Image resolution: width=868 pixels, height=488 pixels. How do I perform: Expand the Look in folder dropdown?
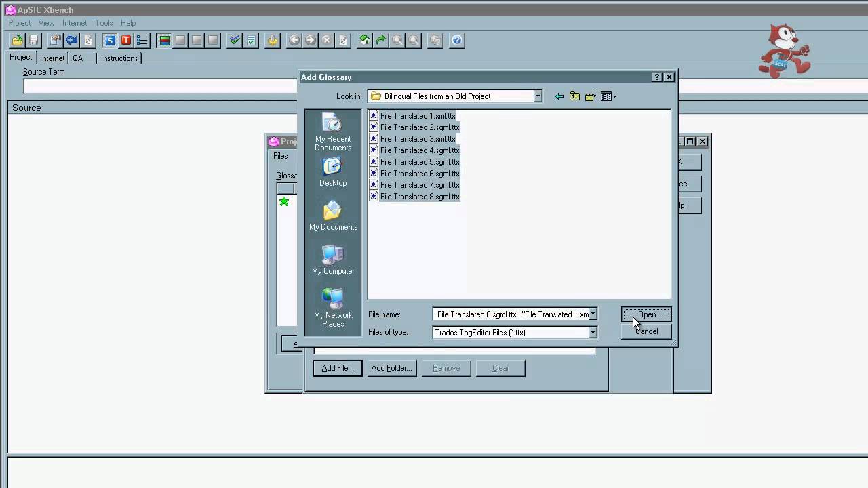[x=538, y=96]
